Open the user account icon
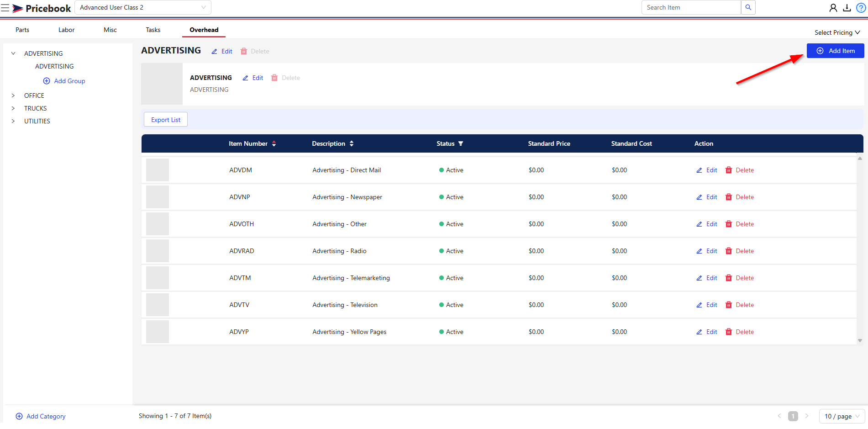This screenshot has height=429, width=868. click(833, 8)
